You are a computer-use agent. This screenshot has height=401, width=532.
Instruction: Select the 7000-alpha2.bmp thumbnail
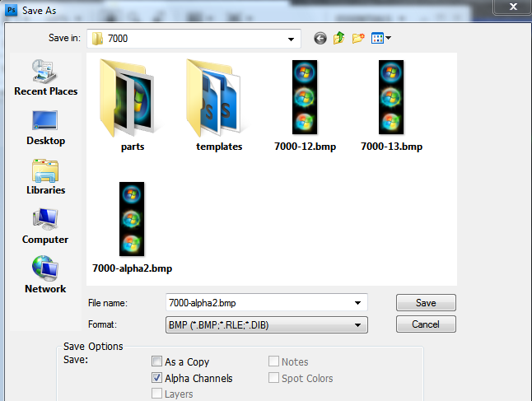[132, 219]
